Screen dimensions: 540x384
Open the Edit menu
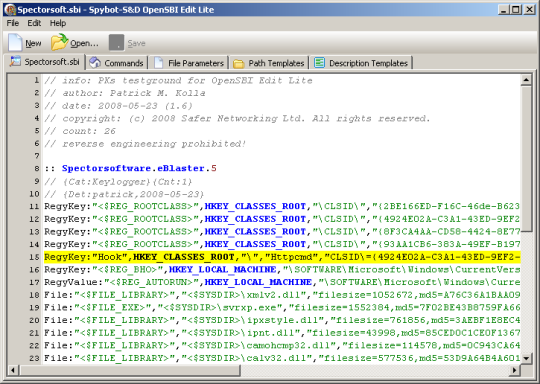click(x=34, y=23)
